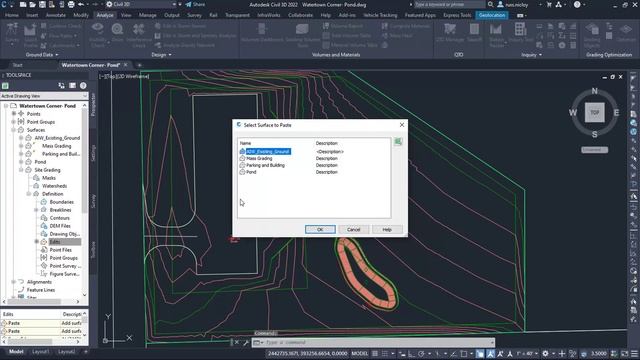Add a new drawing tab with plus icon
Image resolution: width=640 pixels, height=360 pixels.
click(x=139, y=65)
